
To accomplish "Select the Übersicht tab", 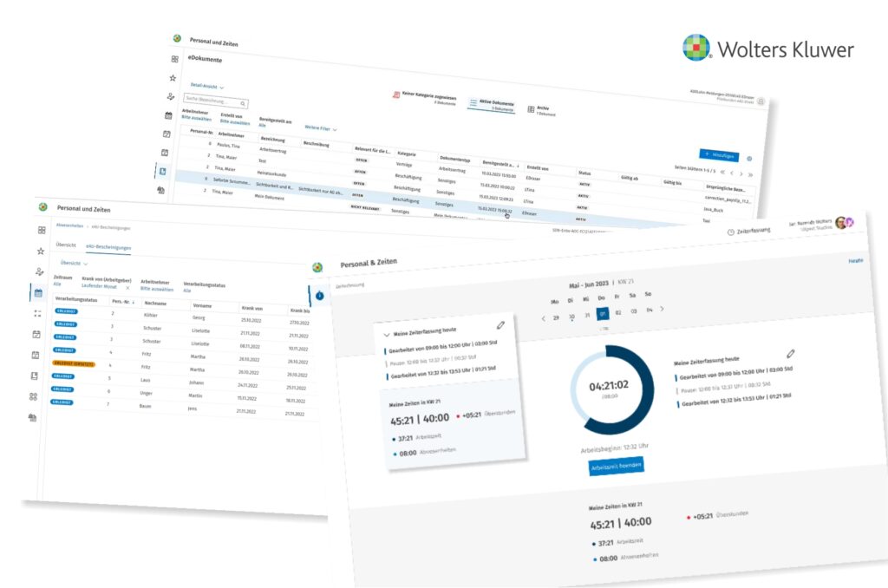I will coord(67,245).
